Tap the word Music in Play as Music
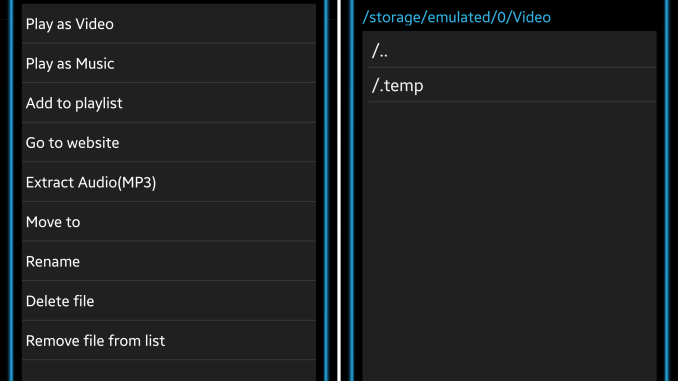The image size is (678, 381). [x=95, y=64]
